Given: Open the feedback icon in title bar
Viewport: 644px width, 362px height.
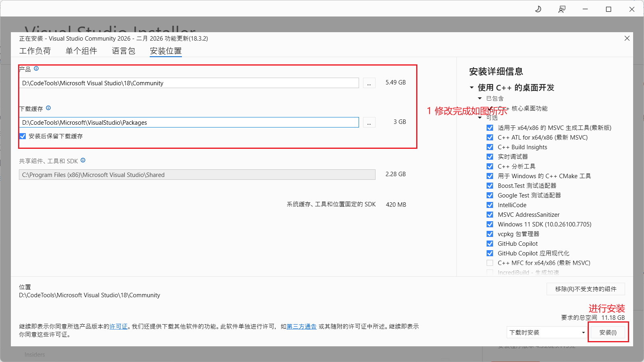Looking at the screenshot, I should point(562,9).
